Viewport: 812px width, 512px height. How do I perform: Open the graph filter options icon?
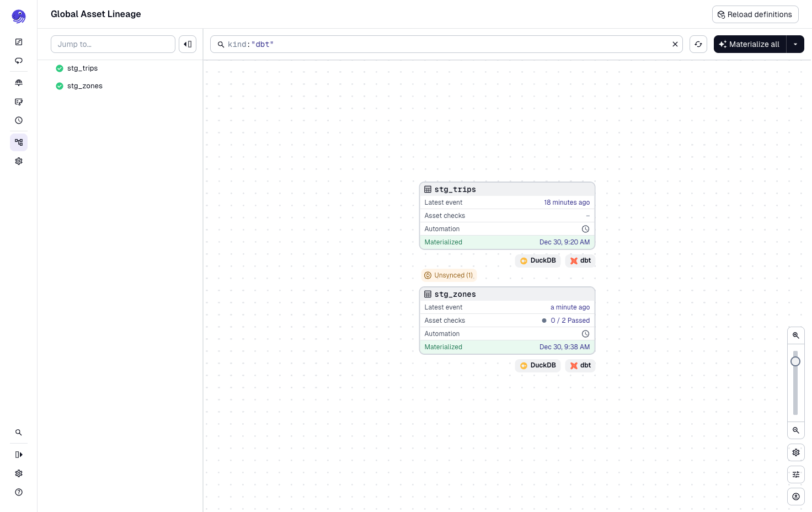tap(796, 474)
